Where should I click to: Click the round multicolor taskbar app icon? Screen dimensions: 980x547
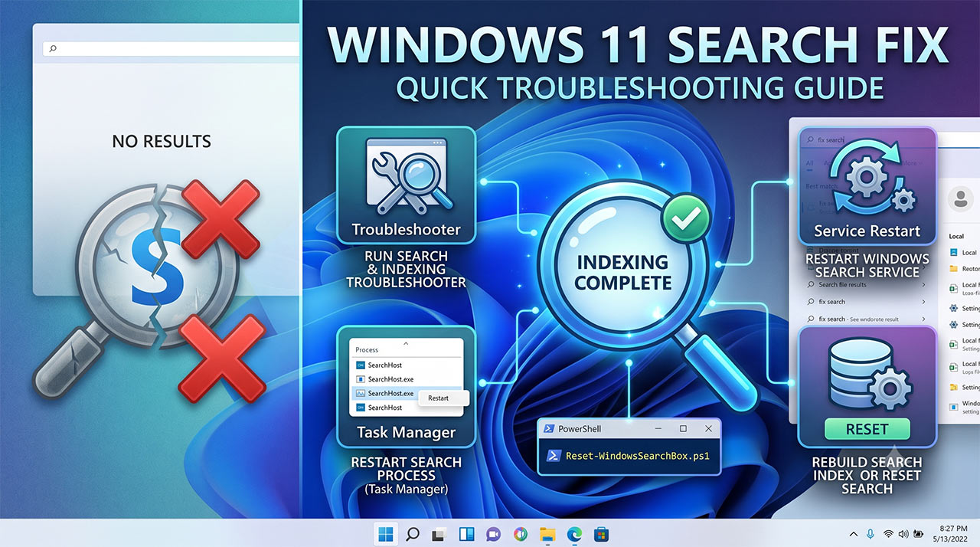(521, 534)
